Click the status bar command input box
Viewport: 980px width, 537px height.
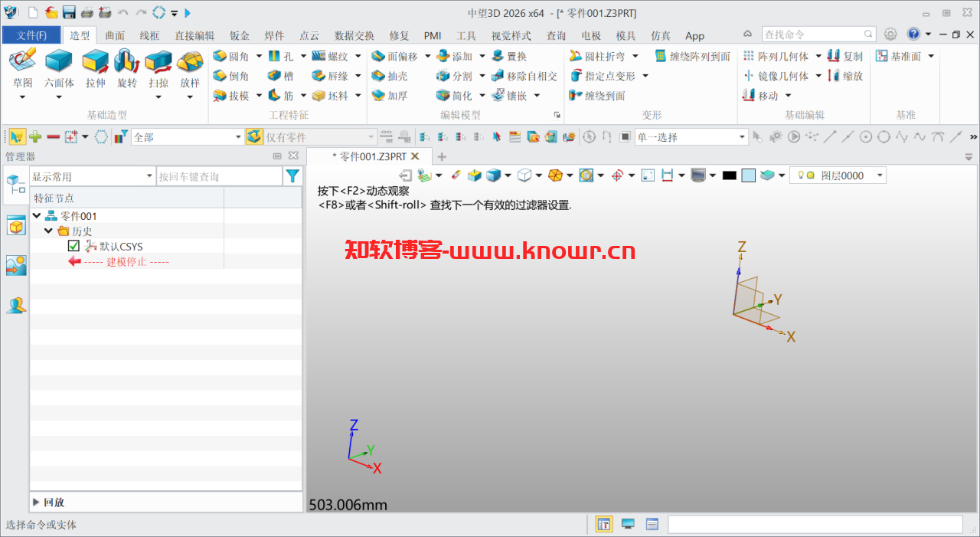[x=815, y=524]
